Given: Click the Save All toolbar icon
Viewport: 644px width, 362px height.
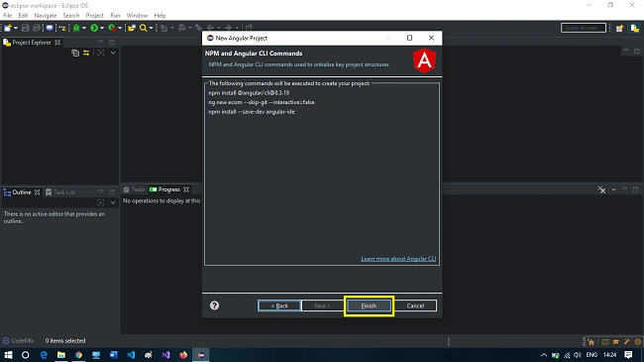Looking at the screenshot, I should [x=36, y=28].
